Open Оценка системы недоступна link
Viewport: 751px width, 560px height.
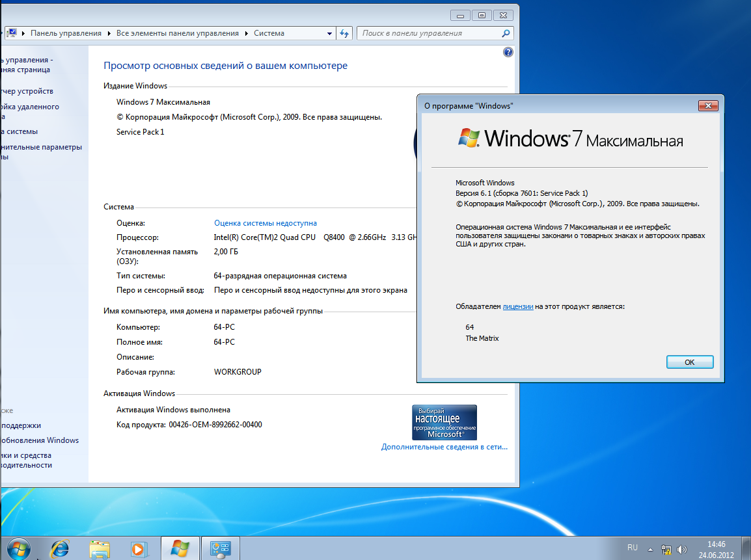[266, 223]
